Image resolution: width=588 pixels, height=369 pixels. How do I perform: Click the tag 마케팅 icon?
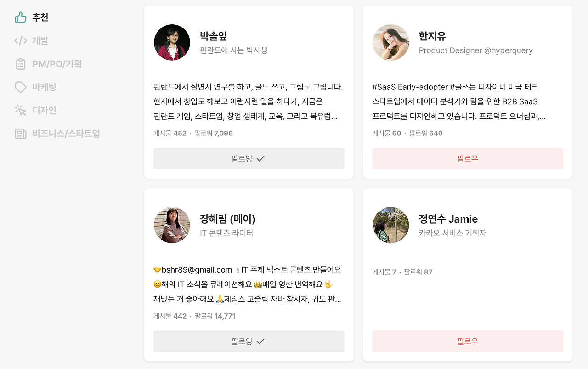point(21,87)
